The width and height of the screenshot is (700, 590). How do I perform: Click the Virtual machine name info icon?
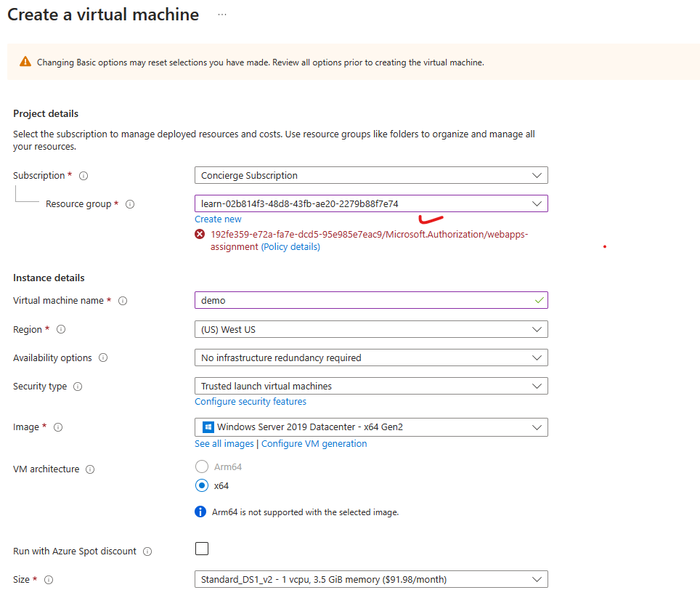pos(123,301)
